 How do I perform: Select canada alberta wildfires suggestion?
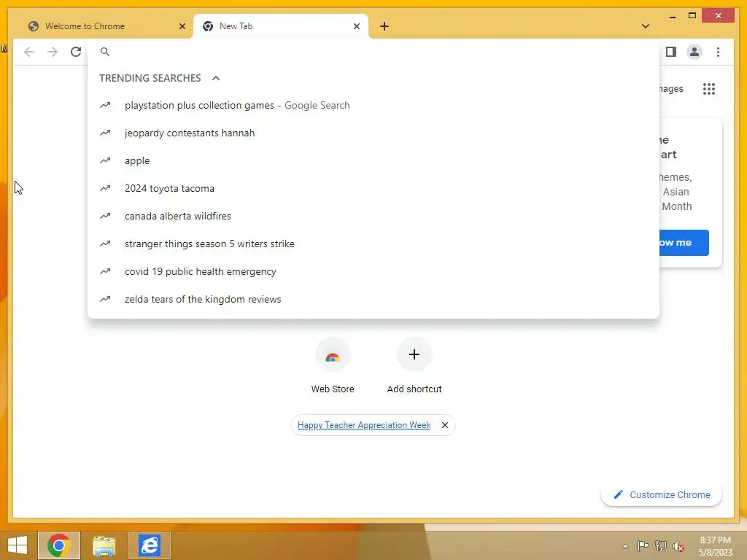tap(373, 216)
